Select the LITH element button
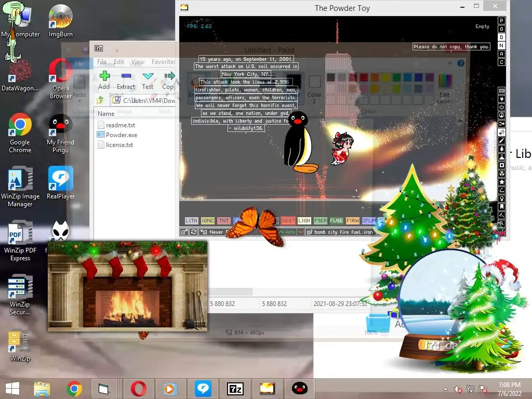The height and width of the screenshot is (399, 532). (191, 220)
